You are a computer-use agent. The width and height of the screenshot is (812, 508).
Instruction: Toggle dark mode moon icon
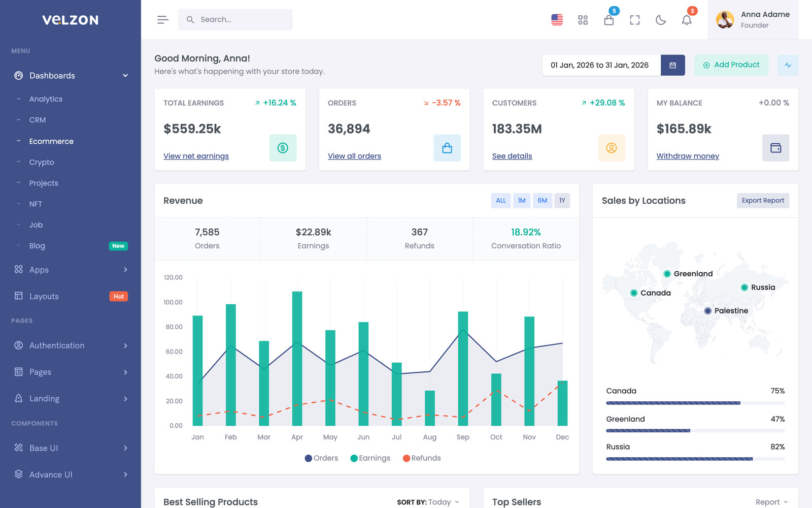[660, 20]
